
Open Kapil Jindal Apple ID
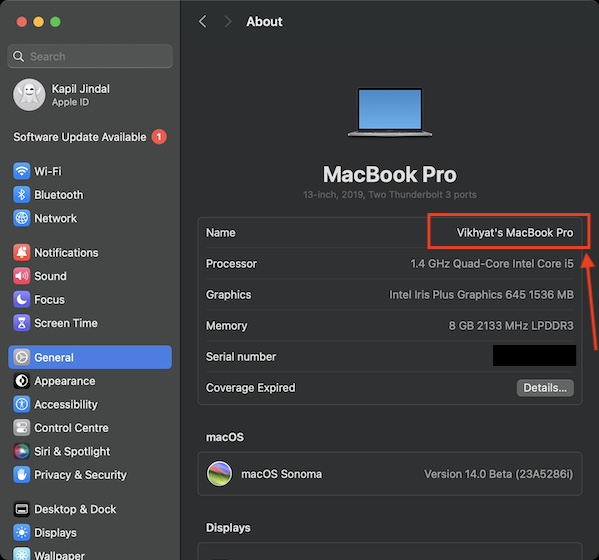tap(90, 95)
